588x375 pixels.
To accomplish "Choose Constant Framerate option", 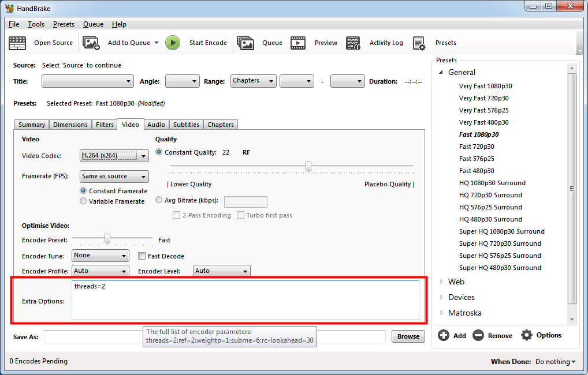I will [x=83, y=191].
